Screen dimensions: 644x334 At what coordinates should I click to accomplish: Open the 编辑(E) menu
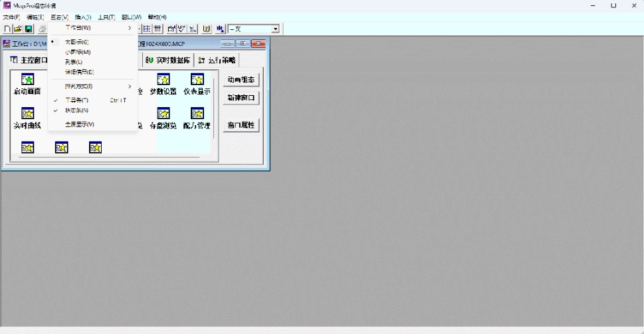point(35,17)
